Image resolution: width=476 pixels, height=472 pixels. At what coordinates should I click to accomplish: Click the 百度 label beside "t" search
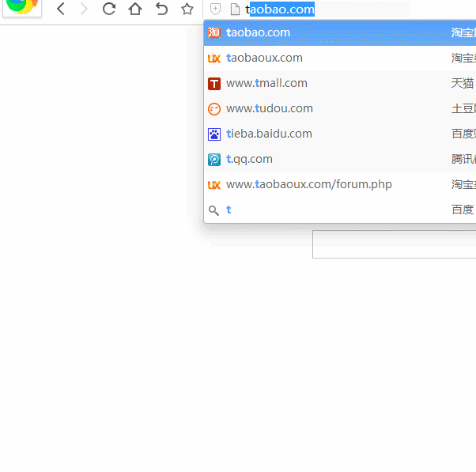click(x=463, y=210)
